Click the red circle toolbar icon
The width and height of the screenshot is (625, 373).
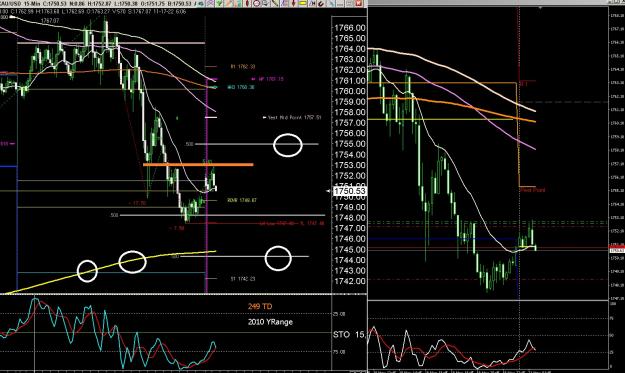[256, 3]
